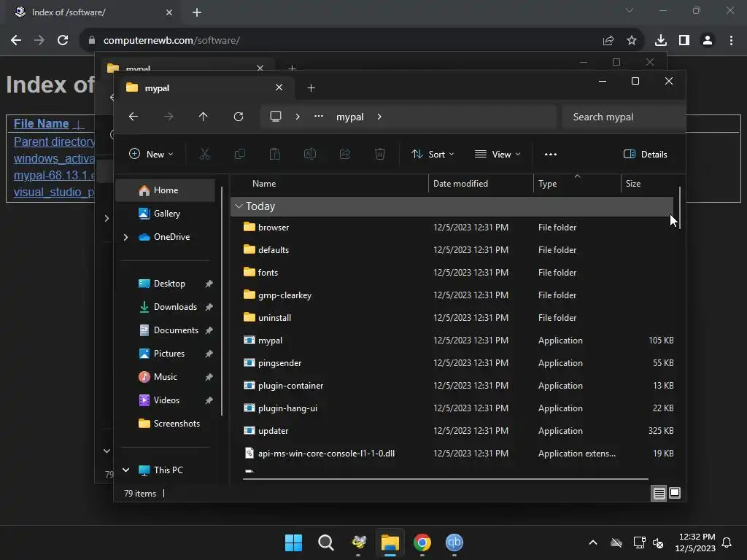Open Pictures in the navigation pane
This screenshot has height=560, width=747.
(166, 354)
